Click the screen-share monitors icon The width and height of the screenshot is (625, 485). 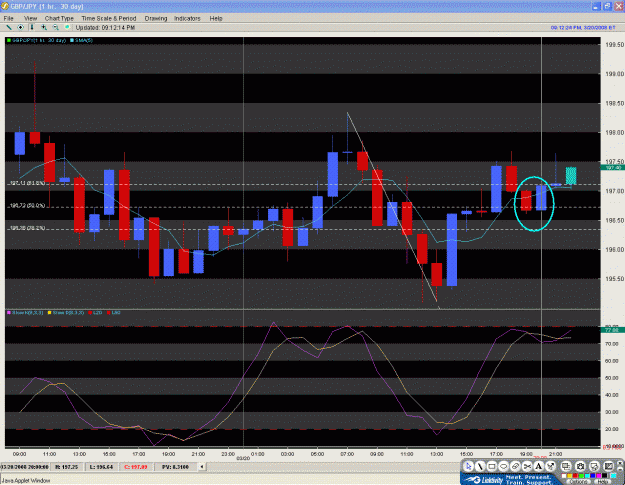(x=566, y=466)
